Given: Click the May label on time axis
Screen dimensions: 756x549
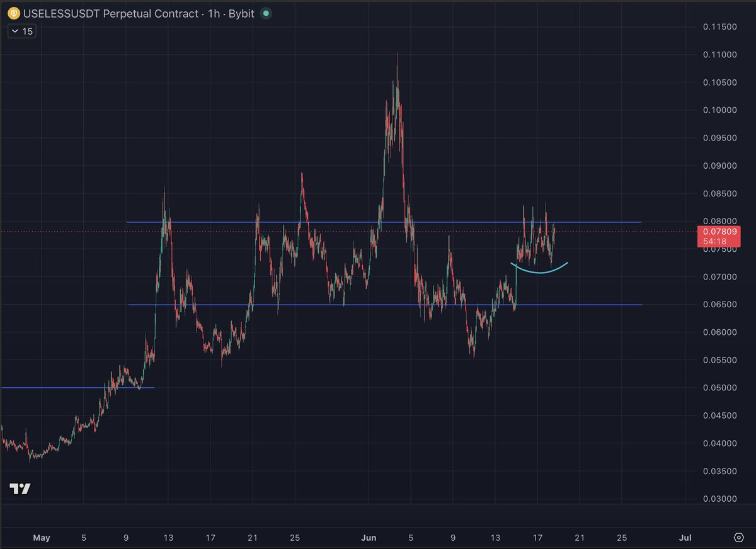Looking at the screenshot, I should (x=42, y=538).
